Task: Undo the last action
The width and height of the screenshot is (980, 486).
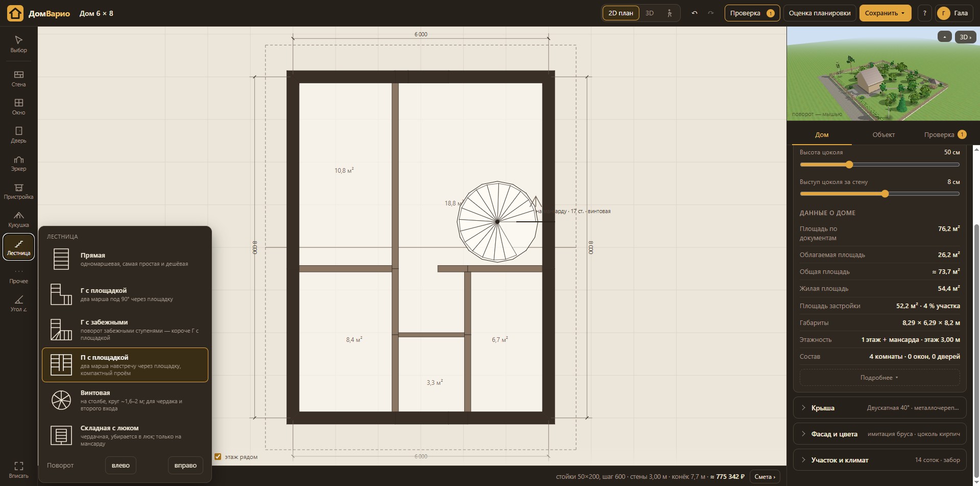Action: point(694,13)
